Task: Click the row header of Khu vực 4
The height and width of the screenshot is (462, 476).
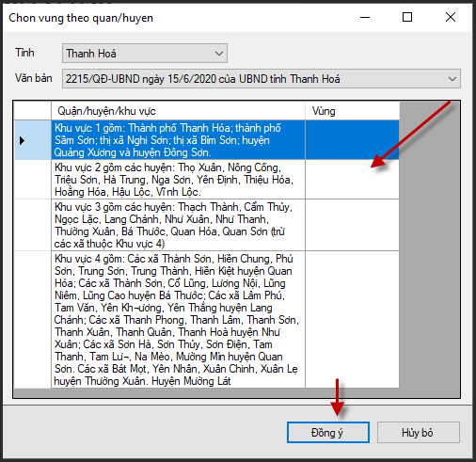Action: [x=33, y=320]
